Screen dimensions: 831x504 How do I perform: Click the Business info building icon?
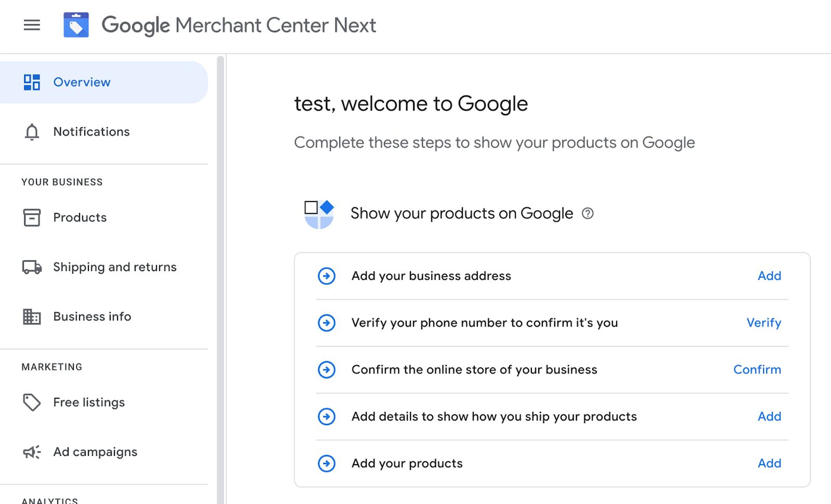(32, 316)
